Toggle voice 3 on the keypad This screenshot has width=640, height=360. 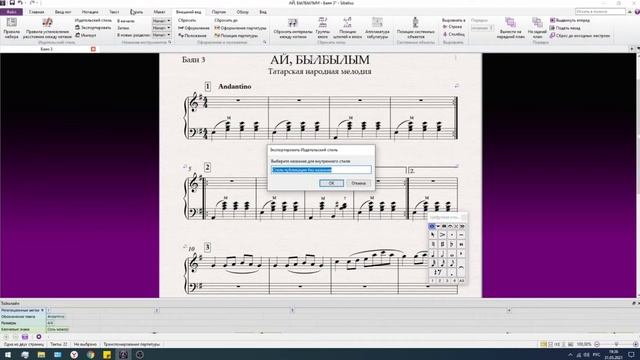click(x=447, y=281)
